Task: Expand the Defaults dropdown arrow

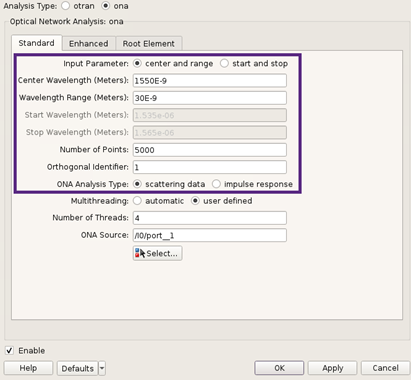Action: [102, 368]
